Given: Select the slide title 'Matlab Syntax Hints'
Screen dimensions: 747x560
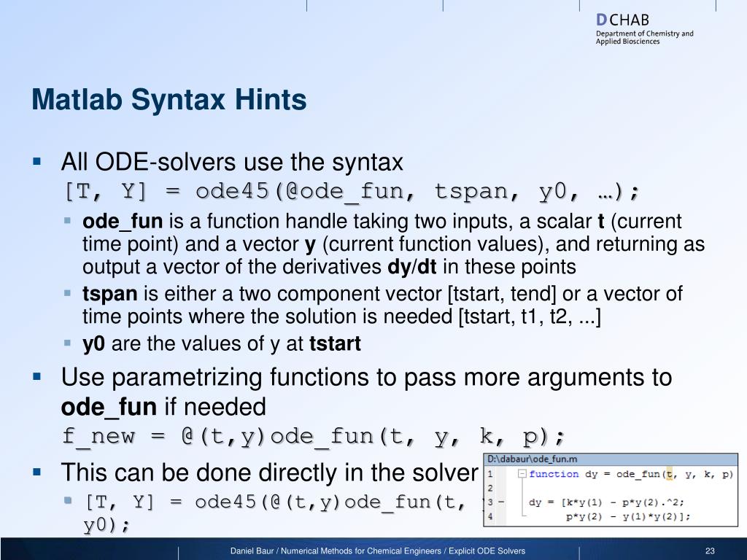Looking at the screenshot, I should coord(169,99).
